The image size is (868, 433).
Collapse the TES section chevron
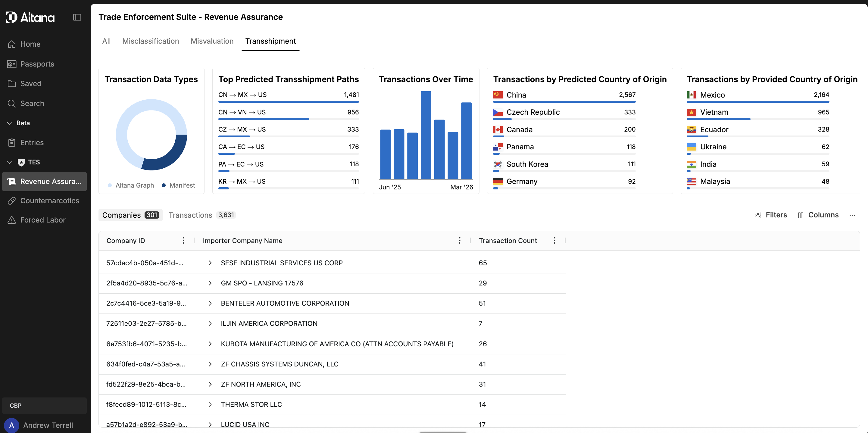9,162
